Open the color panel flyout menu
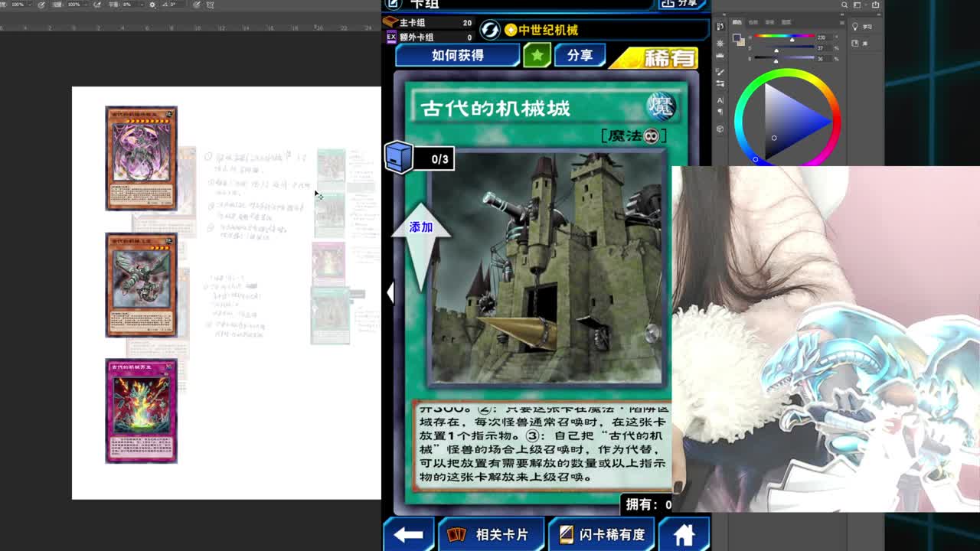The width and height of the screenshot is (980, 551). point(842,23)
